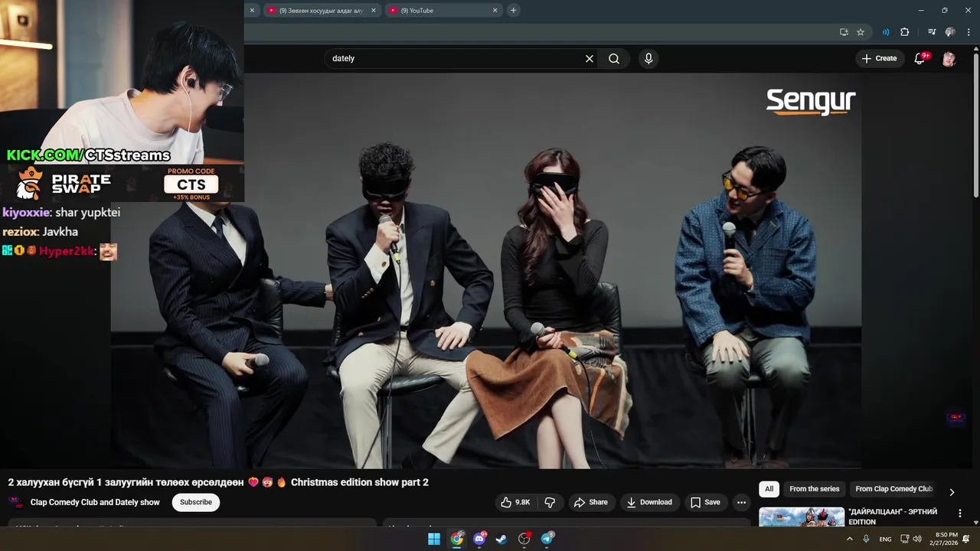
Task: Open Telegram from the taskbar
Action: click(x=547, y=539)
